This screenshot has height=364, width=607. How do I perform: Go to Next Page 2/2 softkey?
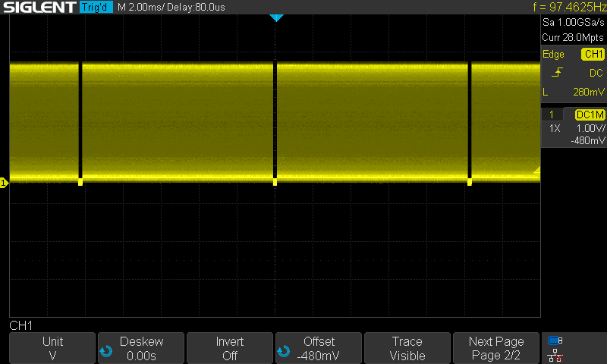496,348
